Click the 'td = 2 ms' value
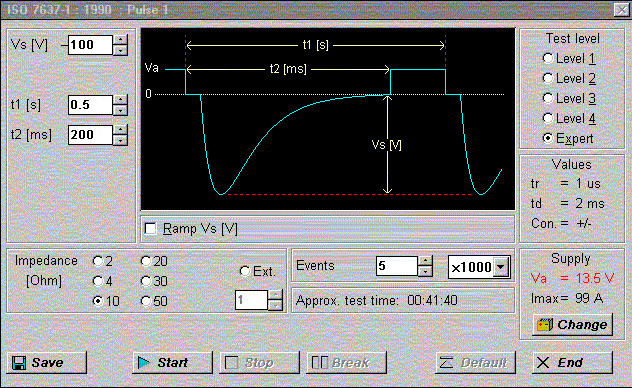This screenshot has height=388, width=632. [568, 203]
